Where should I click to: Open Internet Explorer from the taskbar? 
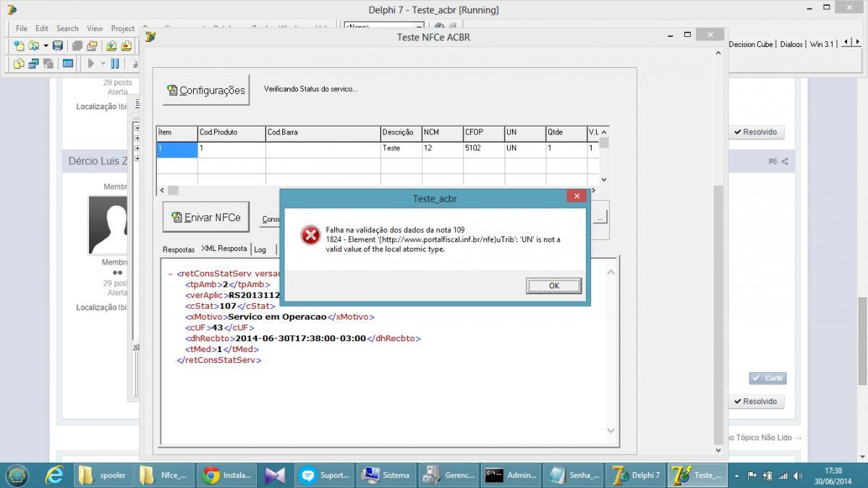point(54,474)
